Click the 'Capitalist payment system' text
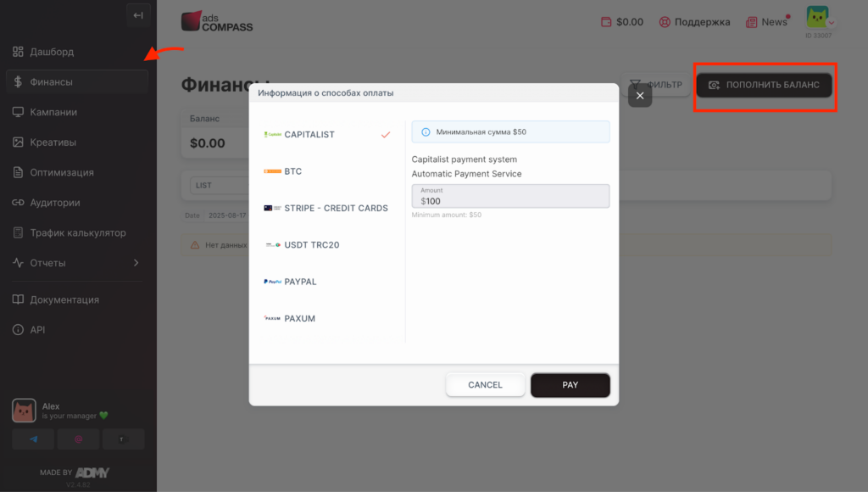868x492 pixels. [465, 159]
